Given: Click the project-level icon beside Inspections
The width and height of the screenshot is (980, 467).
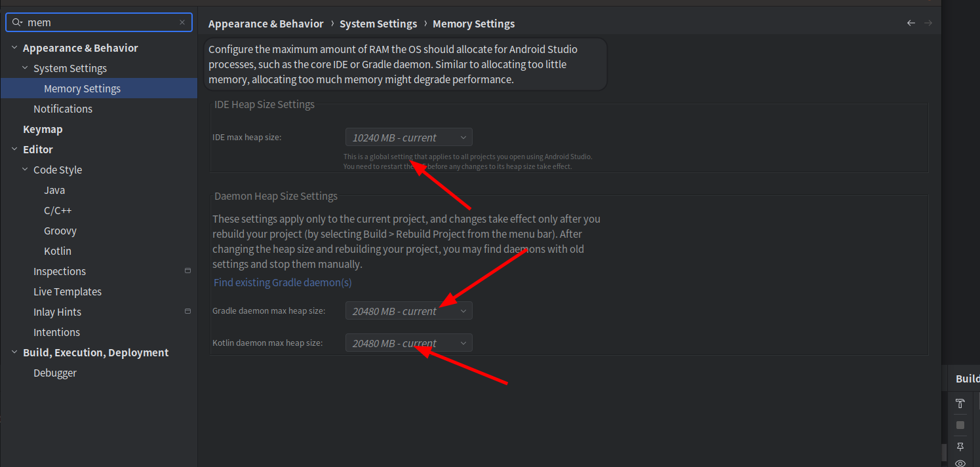Looking at the screenshot, I should point(187,271).
